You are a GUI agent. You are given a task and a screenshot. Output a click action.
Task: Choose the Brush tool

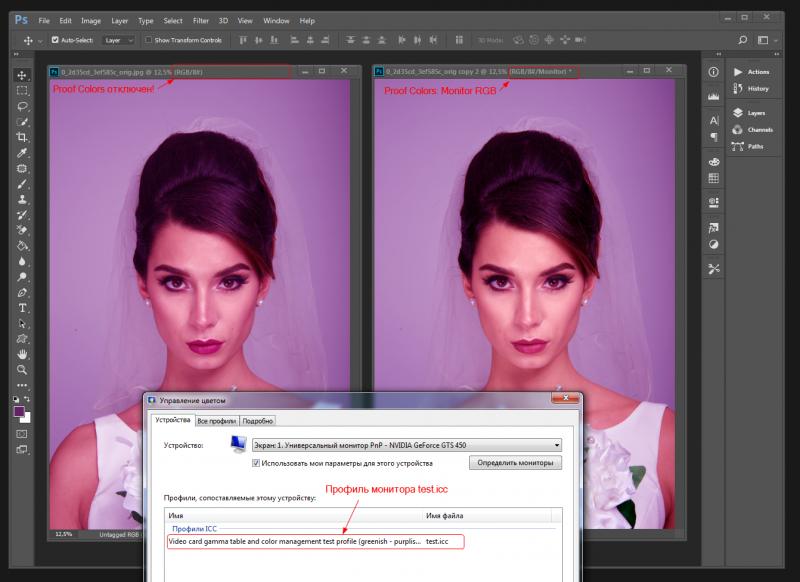point(22,184)
